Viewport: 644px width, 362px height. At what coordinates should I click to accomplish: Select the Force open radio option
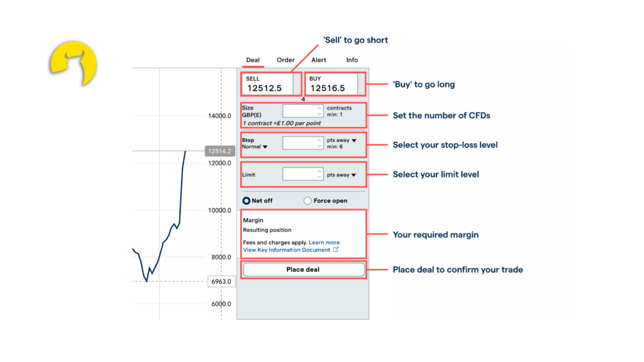point(308,201)
